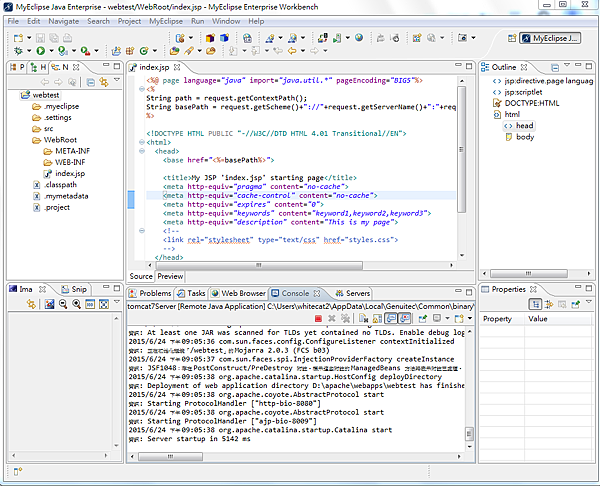Click the Search flashlight toolbar icon
The height and width of the screenshot is (486, 600).
(x=189, y=51)
